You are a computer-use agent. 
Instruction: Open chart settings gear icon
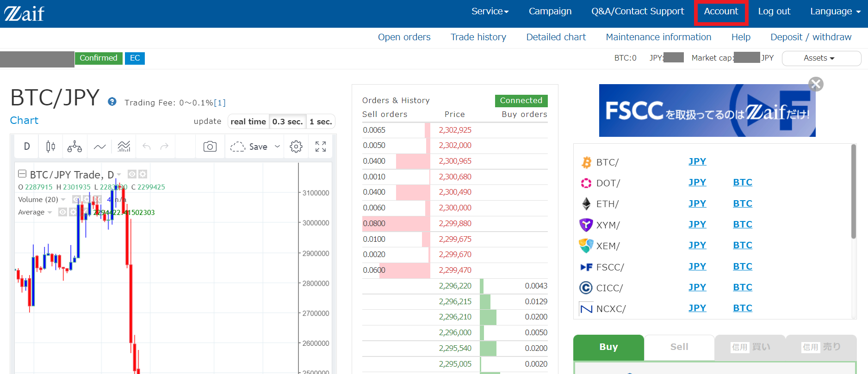[x=296, y=147]
